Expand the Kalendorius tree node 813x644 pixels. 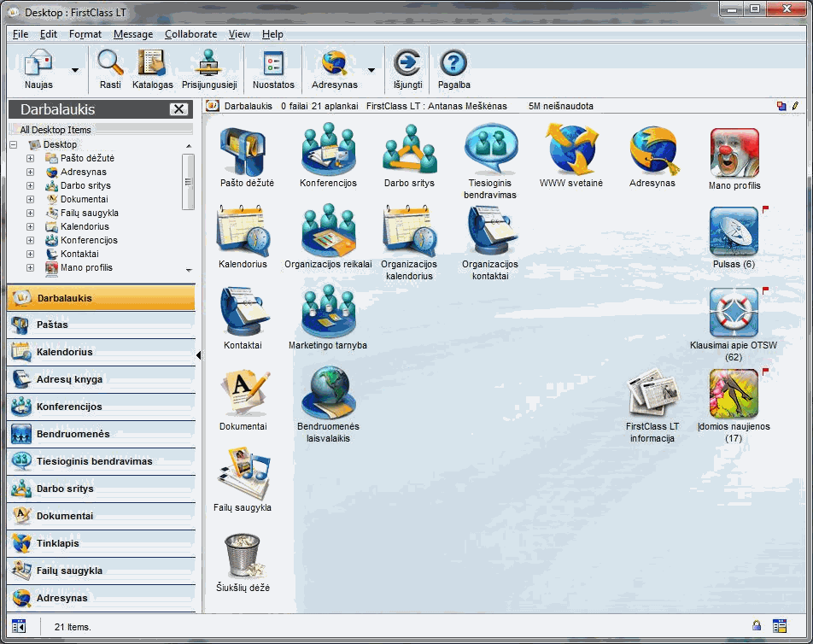pyautogui.click(x=31, y=226)
